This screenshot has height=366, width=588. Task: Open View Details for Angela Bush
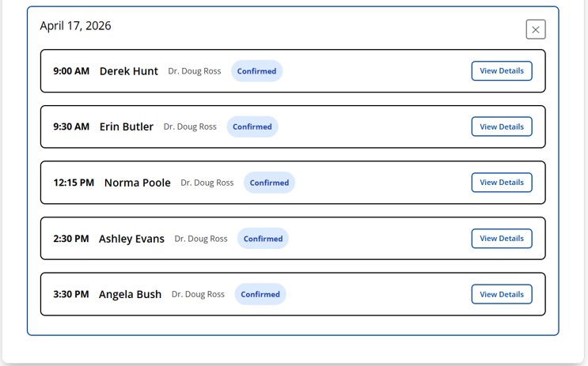(x=502, y=294)
